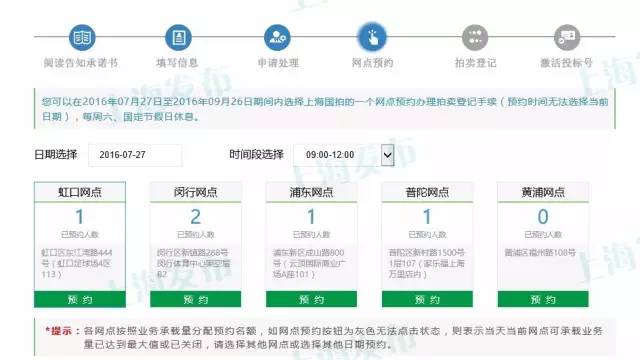Open the 时间段选择 dropdown arrow

coord(387,155)
